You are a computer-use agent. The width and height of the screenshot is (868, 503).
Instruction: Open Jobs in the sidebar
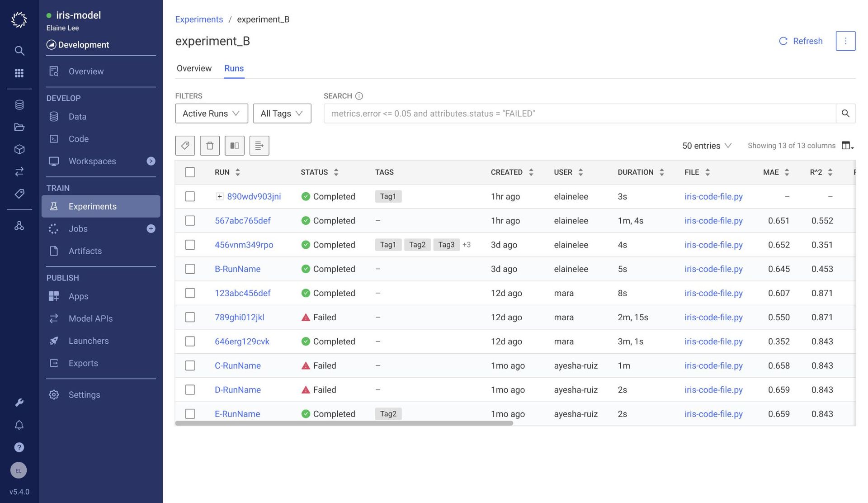click(x=78, y=229)
